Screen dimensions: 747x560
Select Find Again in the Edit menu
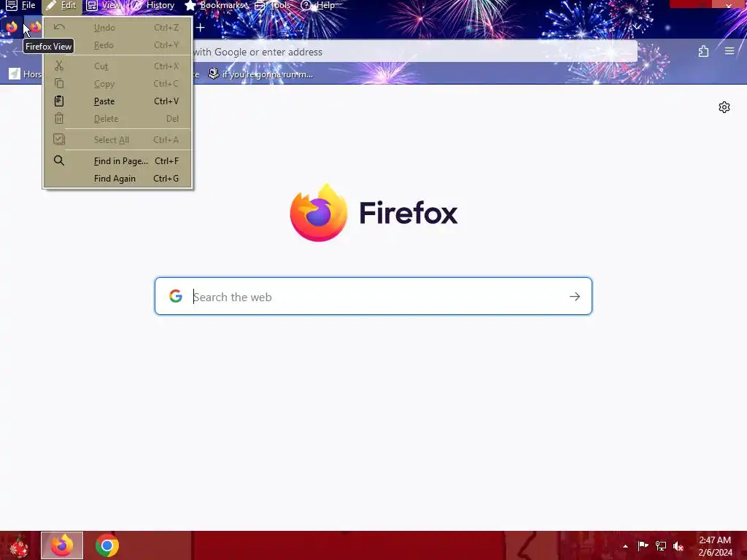click(x=117, y=179)
